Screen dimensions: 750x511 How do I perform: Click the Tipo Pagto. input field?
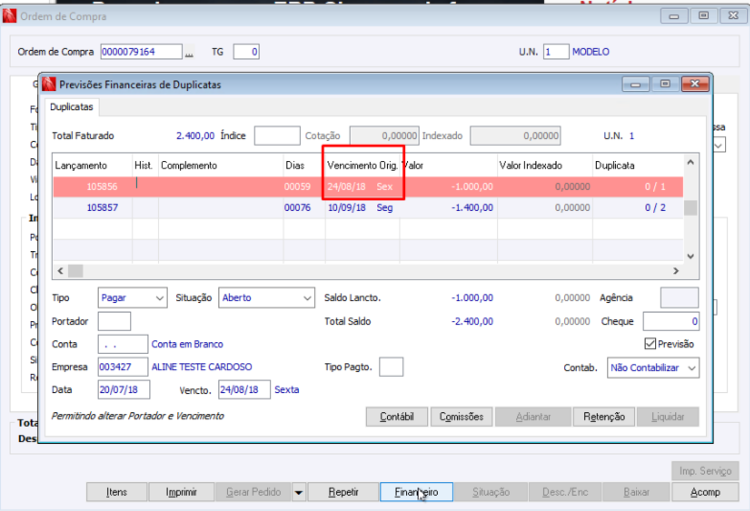tap(391, 367)
